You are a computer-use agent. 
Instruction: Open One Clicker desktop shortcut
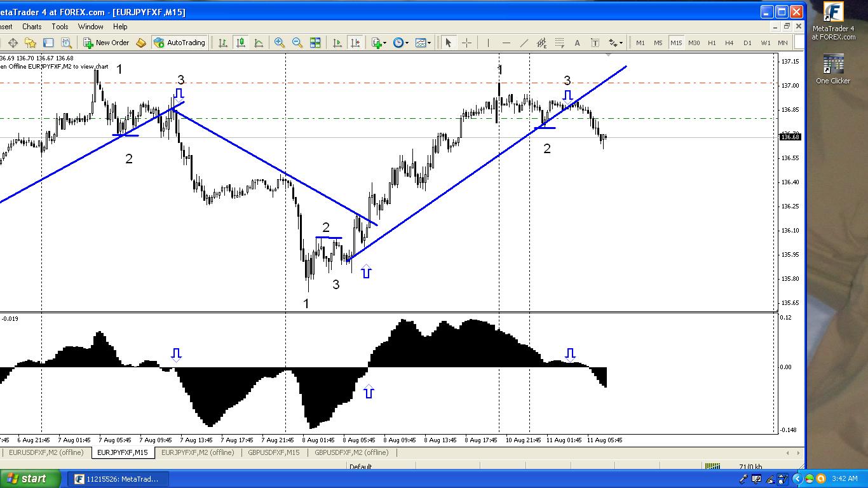(833, 69)
